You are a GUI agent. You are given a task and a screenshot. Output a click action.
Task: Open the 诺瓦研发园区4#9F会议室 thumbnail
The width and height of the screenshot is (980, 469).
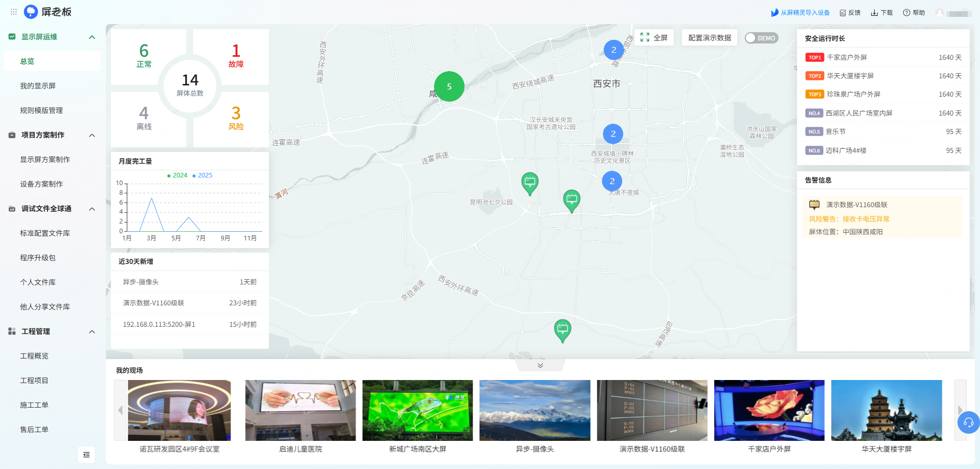(179, 410)
